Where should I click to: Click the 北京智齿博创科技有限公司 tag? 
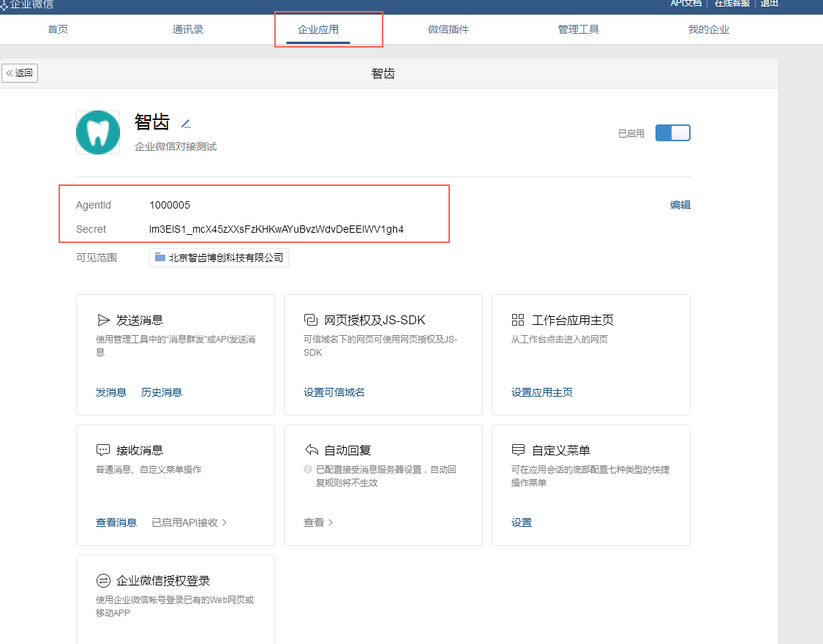point(219,258)
